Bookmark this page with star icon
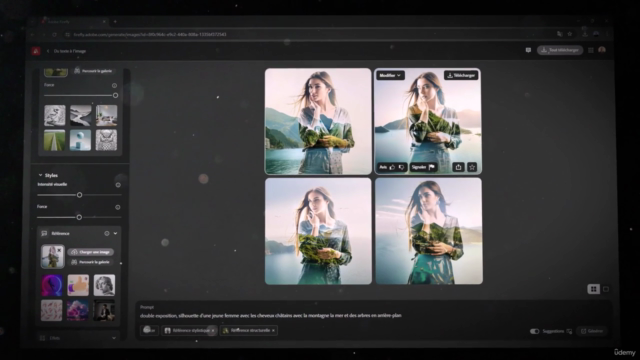The image size is (640, 360). pyautogui.click(x=570, y=34)
